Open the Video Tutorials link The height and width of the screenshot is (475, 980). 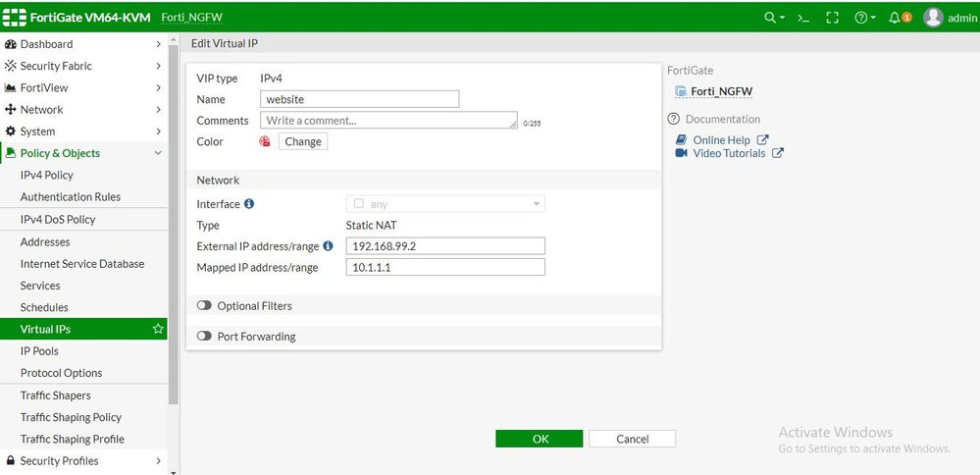click(729, 153)
